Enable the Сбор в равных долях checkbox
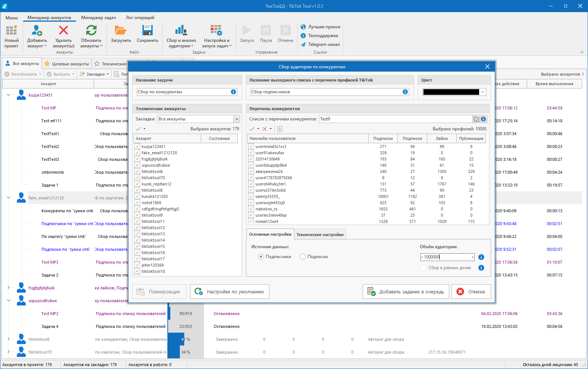The image size is (588, 369). tap(423, 268)
